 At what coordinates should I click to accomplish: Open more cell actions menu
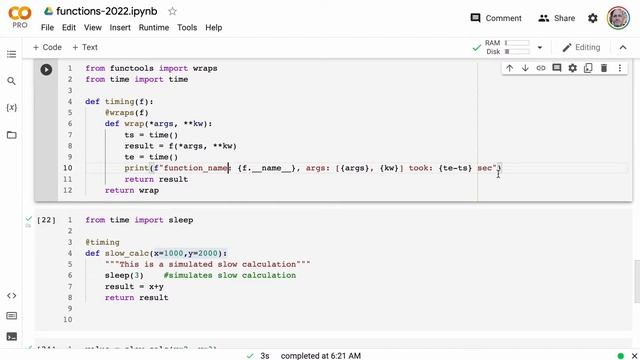tap(620, 68)
